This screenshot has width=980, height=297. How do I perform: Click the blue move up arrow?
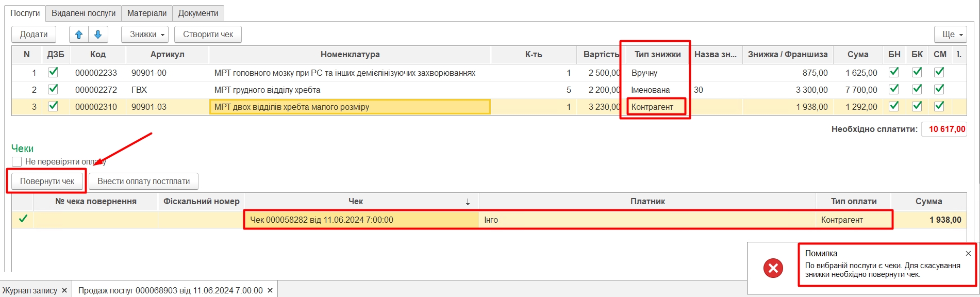(79, 35)
